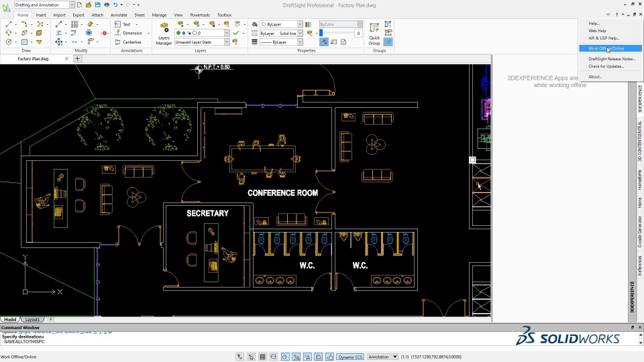Open the Unsaved Layer State dropdown

click(x=202, y=42)
